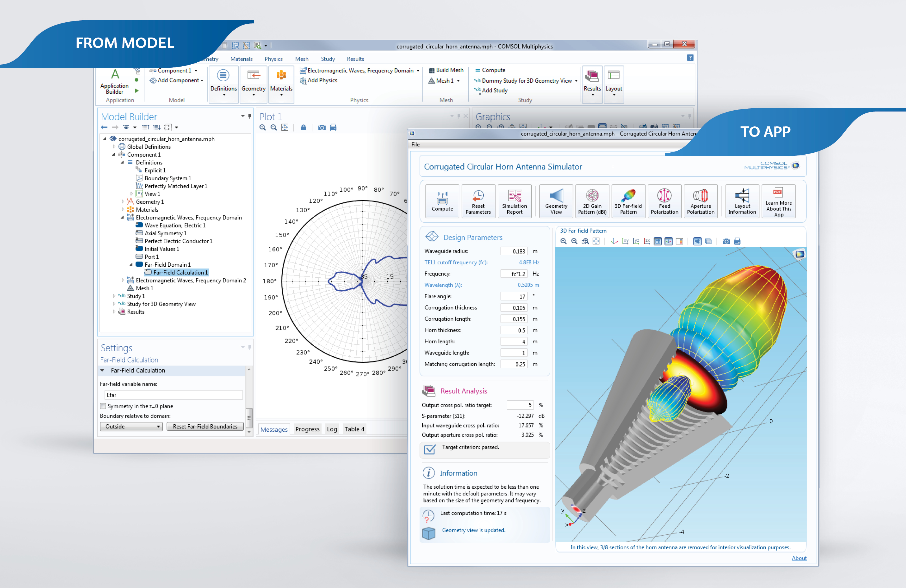The height and width of the screenshot is (588, 906).
Task: Click Reset Parameters in the app
Action: tap(478, 201)
